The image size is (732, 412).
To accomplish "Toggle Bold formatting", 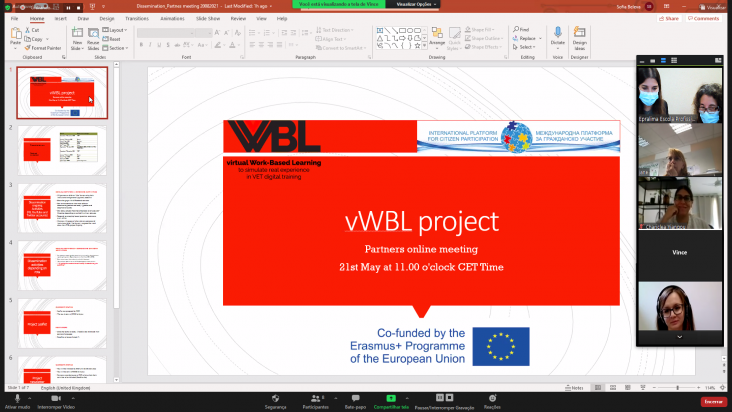I will (141, 45).
